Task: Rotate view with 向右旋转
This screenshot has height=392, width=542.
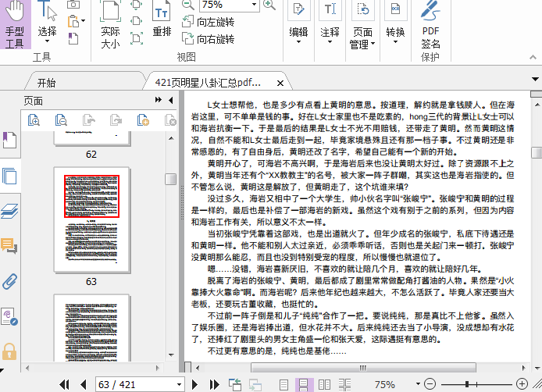Action: coord(208,39)
